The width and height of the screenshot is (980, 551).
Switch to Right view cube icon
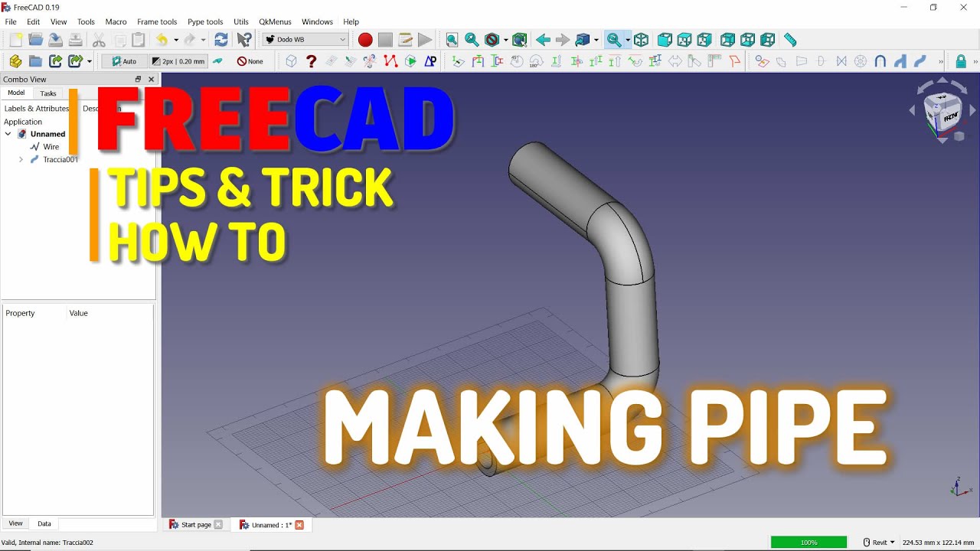coord(704,40)
